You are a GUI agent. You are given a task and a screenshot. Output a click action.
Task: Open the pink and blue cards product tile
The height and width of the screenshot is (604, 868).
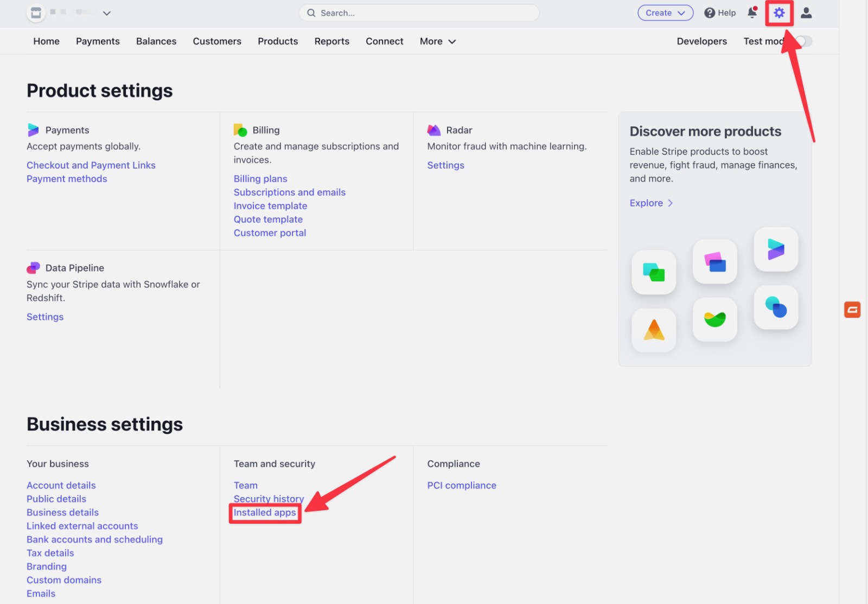click(715, 261)
